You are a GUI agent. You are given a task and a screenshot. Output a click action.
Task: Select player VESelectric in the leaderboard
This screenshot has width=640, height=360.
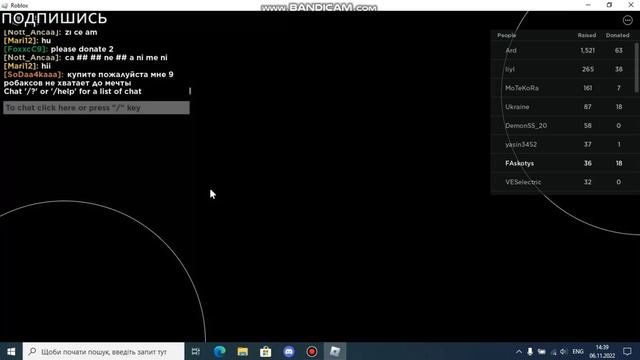523,182
